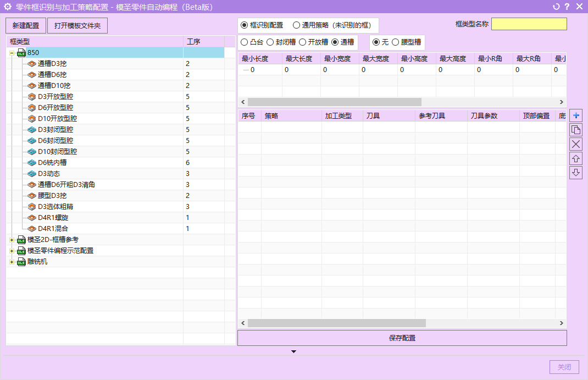Click the 0 cell under 最大R角

click(x=532, y=70)
